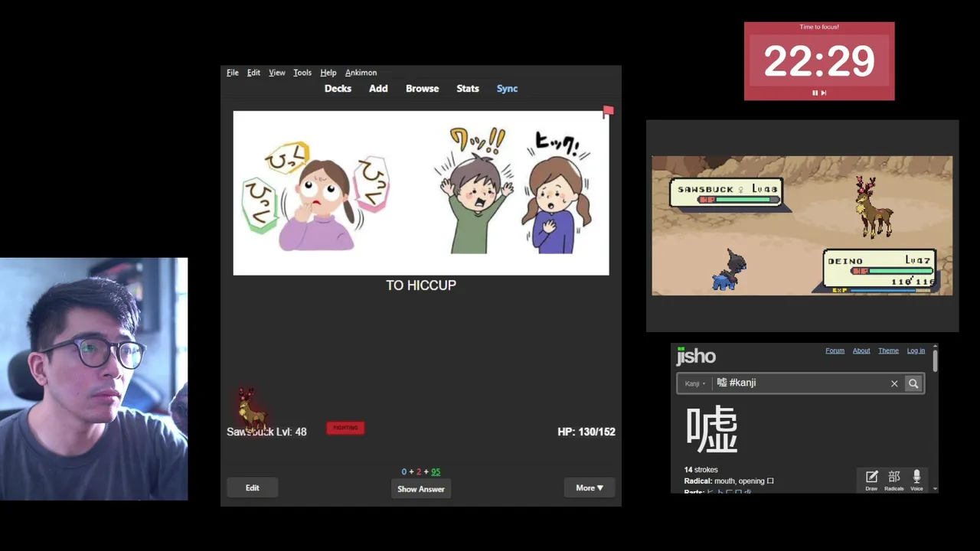Image resolution: width=980 pixels, height=551 pixels.
Task: Click the Jisho magnifier search button
Action: pos(913,383)
